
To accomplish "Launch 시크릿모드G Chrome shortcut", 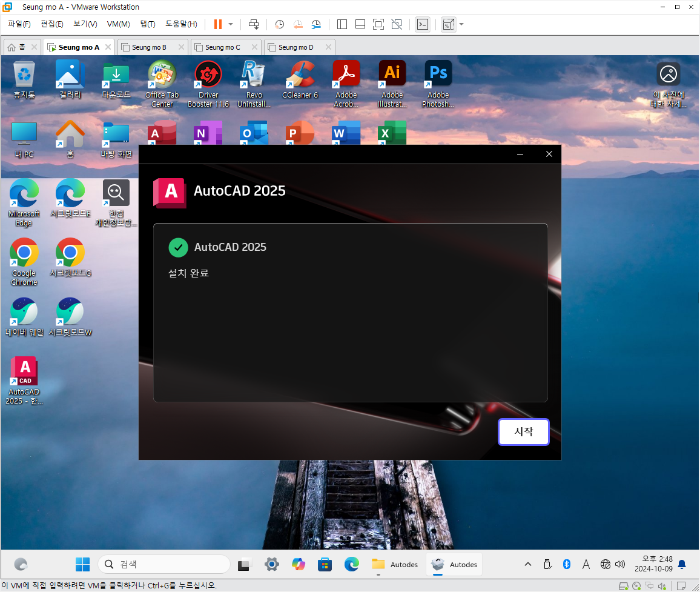I will click(x=70, y=258).
